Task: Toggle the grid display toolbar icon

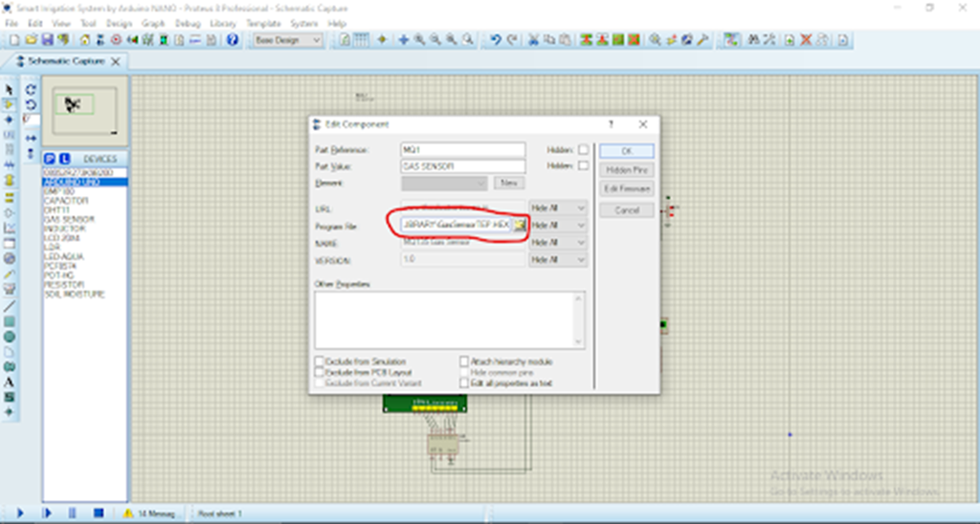Action: pos(361,40)
